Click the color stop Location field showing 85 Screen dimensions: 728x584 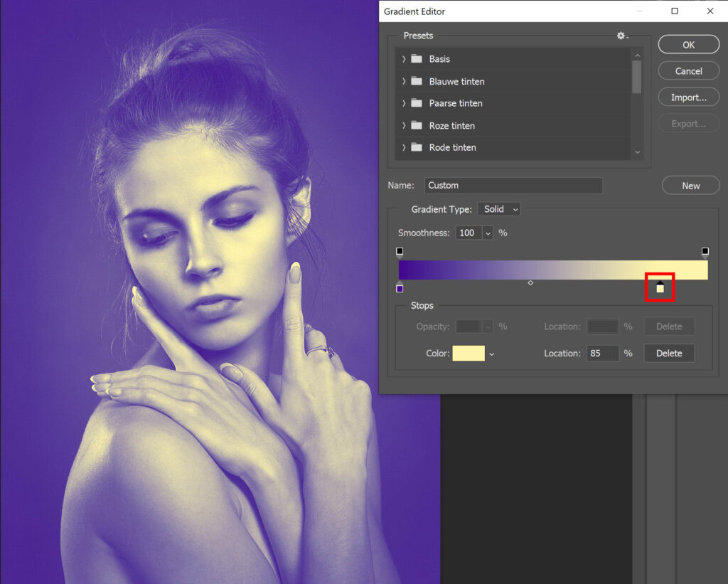[602, 354]
